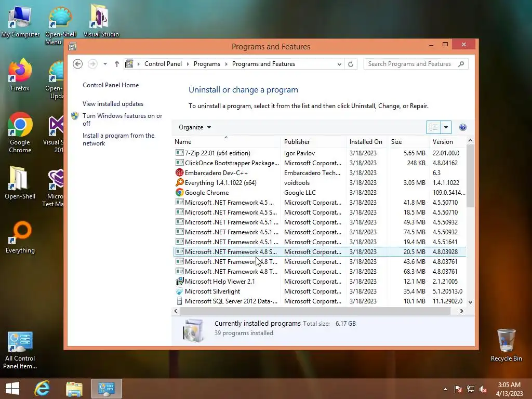532x399 pixels.
Task: Open the Open-Shell folder on desktop
Action: (20, 183)
